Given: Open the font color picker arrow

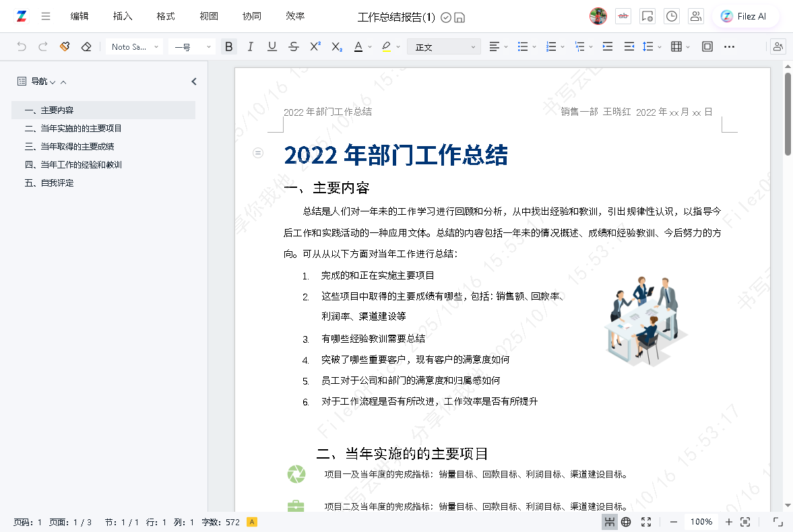Looking at the screenshot, I should coord(371,46).
